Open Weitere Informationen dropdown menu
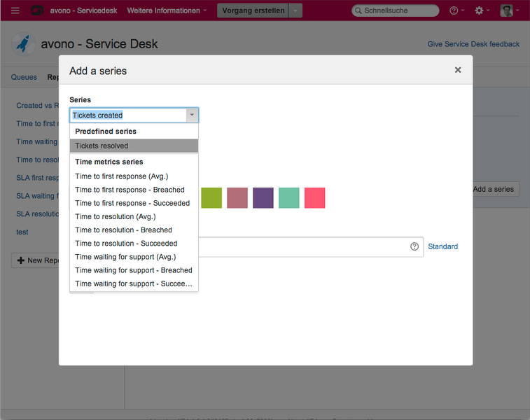 click(x=167, y=10)
